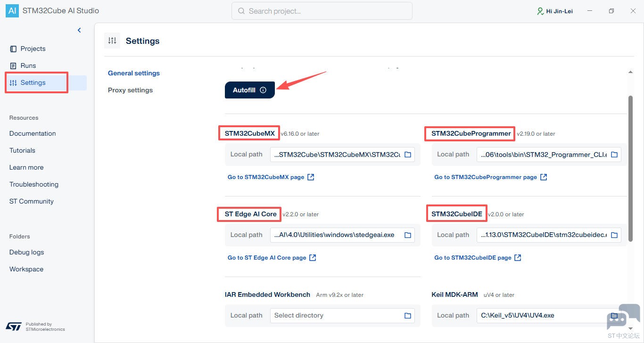Screen dimensions: 644x343
Task: Click the STM32CubeProgrammer heading text
Action: pyautogui.click(x=471, y=133)
